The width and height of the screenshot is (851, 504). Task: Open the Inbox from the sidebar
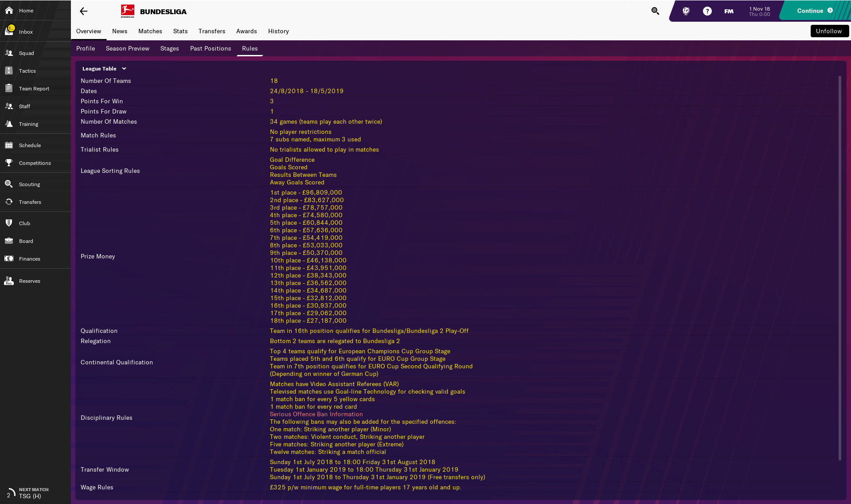(26, 31)
